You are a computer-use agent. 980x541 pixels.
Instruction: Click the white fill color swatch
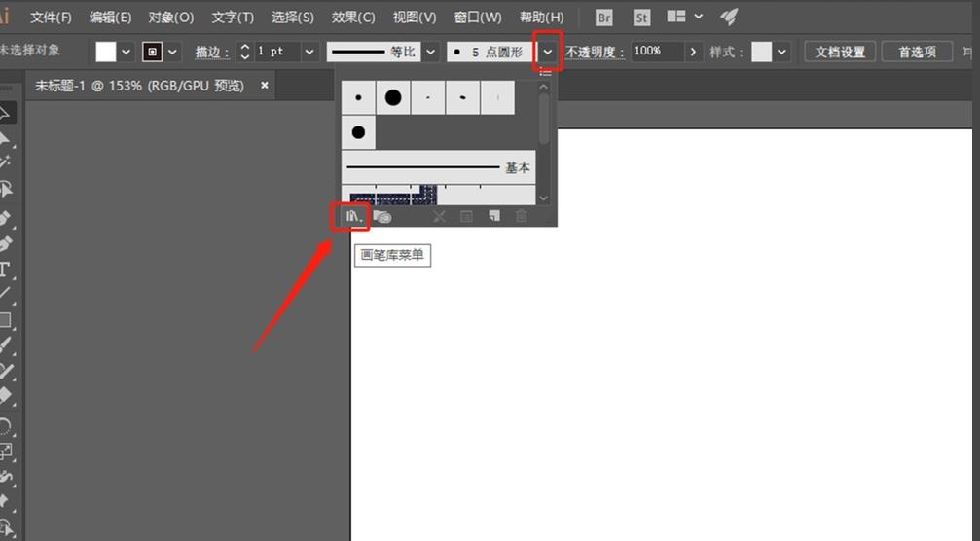click(106, 52)
